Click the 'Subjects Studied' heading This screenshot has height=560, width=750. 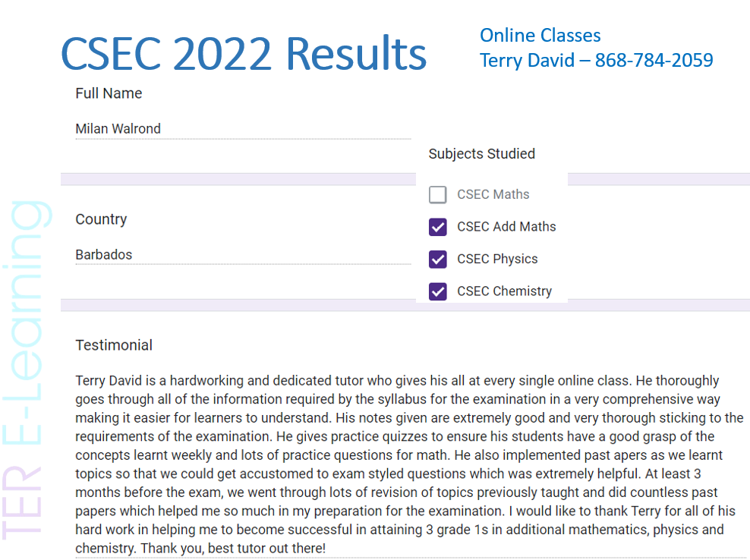coord(481,154)
